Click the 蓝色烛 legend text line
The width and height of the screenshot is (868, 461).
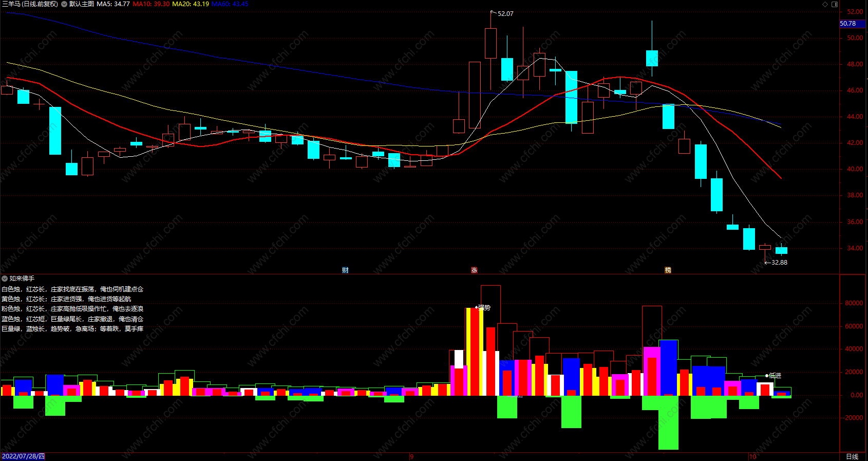pyautogui.click(x=72, y=319)
